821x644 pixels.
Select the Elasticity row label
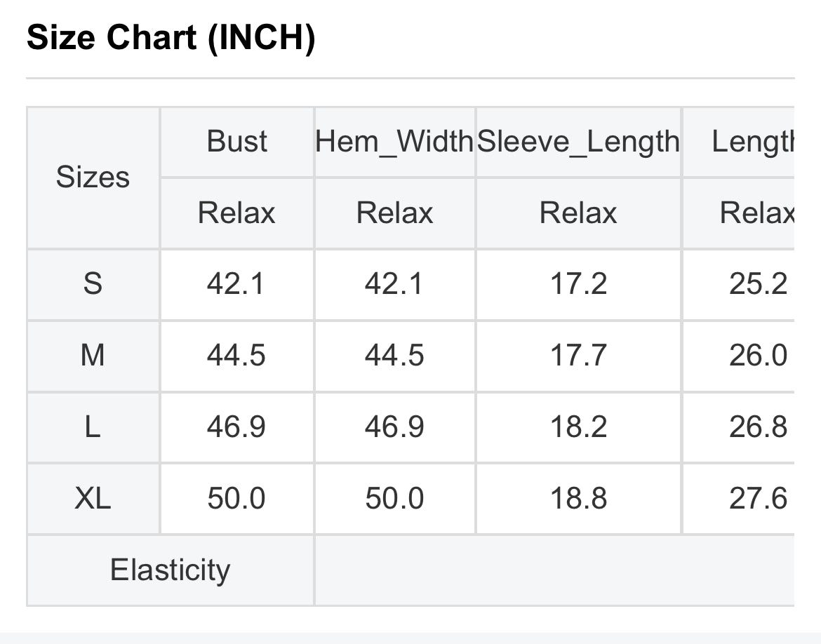(171, 570)
